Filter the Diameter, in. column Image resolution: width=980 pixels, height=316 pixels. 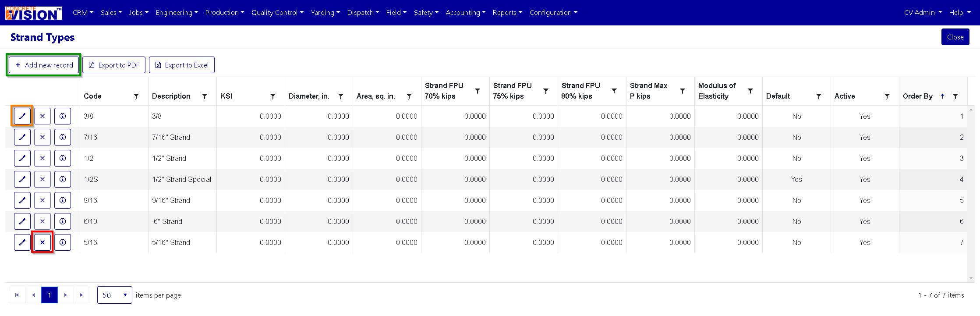click(x=341, y=96)
